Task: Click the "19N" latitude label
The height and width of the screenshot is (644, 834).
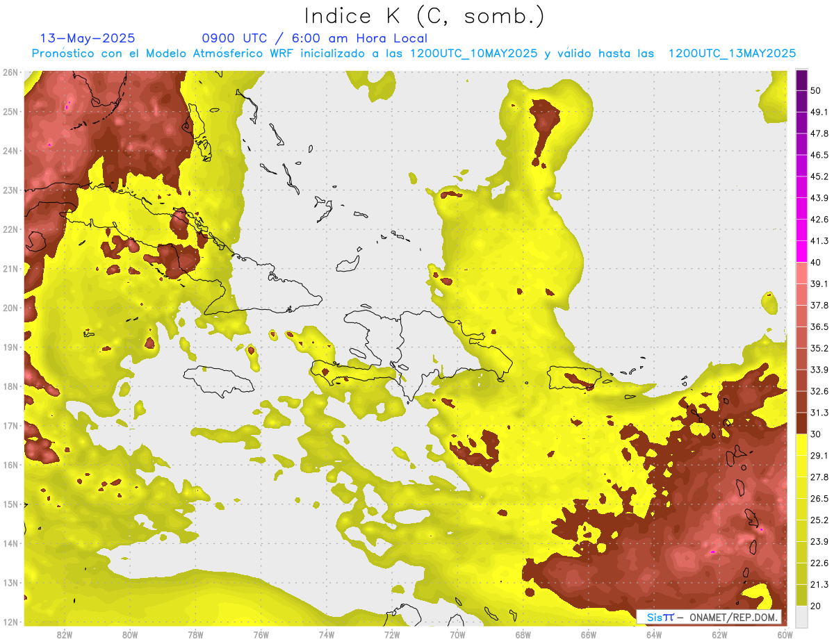Action: [x=10, y=347]
